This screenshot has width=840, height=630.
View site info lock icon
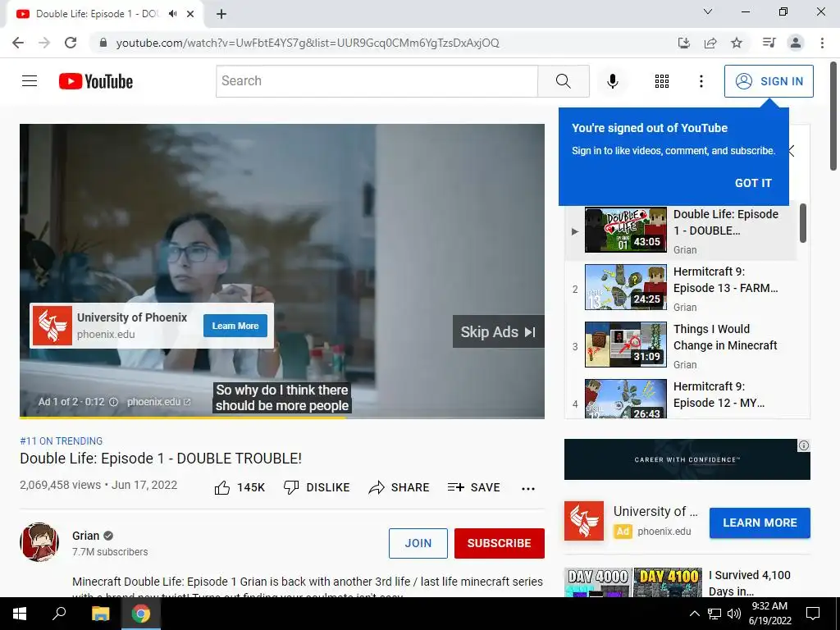click(x=103, y=43)
